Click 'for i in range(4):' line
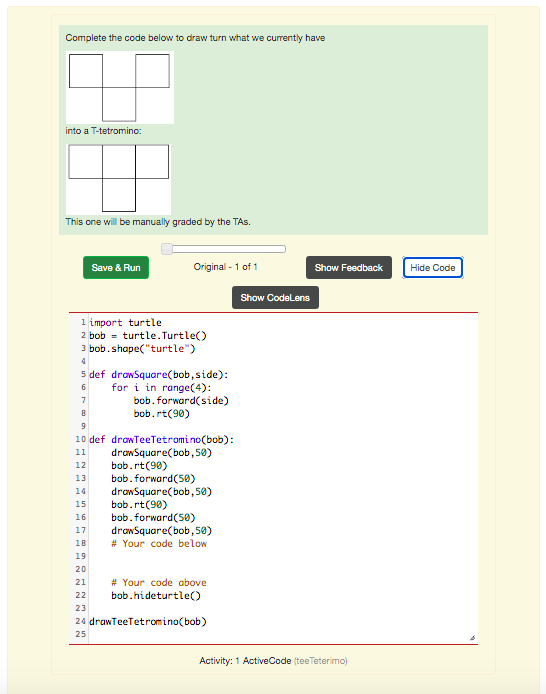 tap(161, 388)
